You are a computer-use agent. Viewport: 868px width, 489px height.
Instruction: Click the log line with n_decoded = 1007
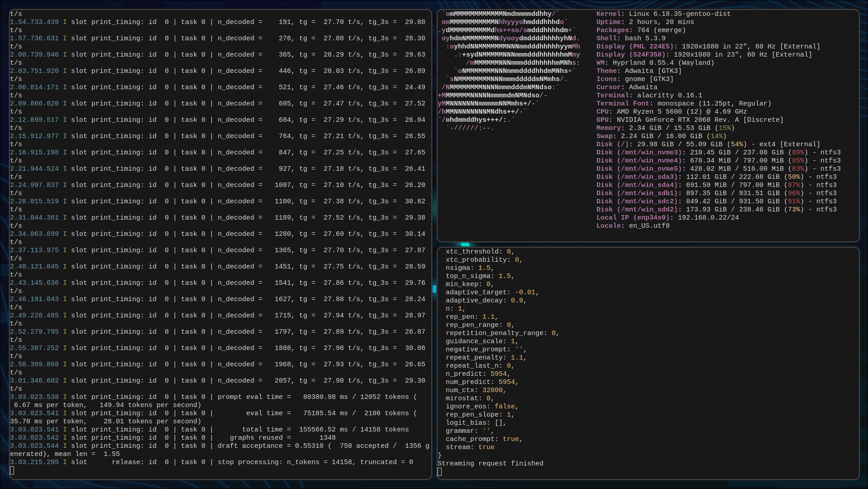[x=218, y=189]
